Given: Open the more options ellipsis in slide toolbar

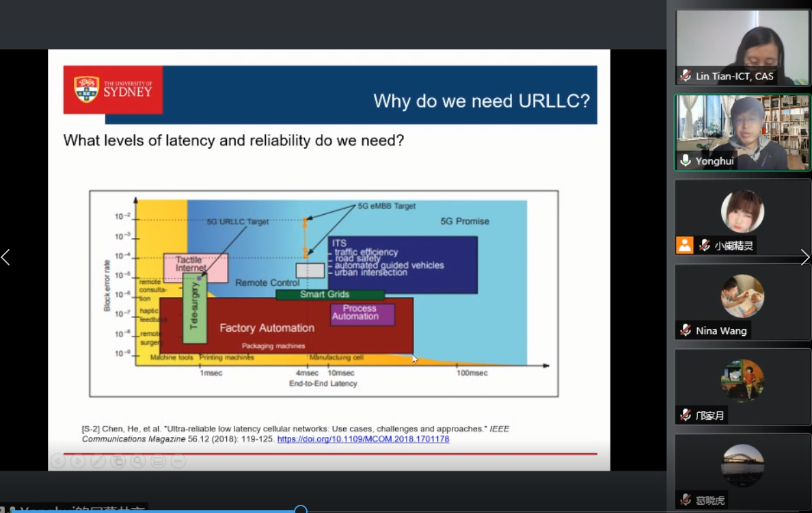Looking at the screenshot, I should tap(178, 462).
